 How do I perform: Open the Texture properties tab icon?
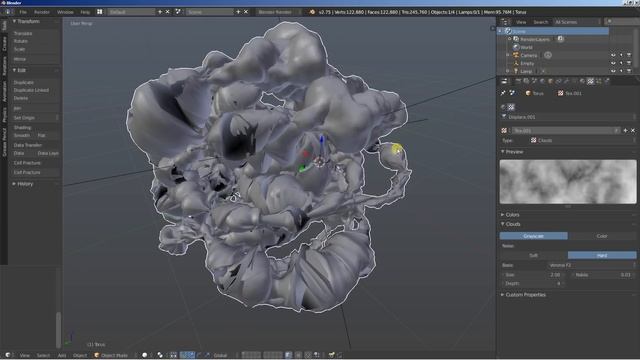pos(590,81)
